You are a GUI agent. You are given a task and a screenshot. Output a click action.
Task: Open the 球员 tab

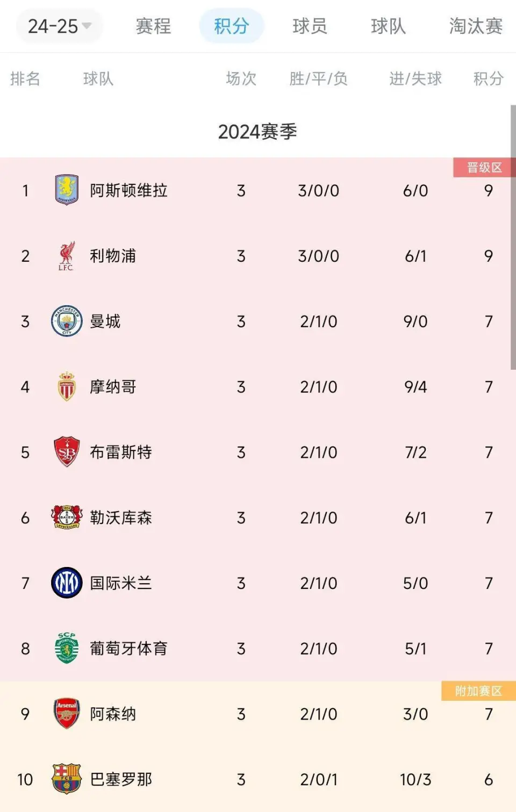click(x=310, y=26)
